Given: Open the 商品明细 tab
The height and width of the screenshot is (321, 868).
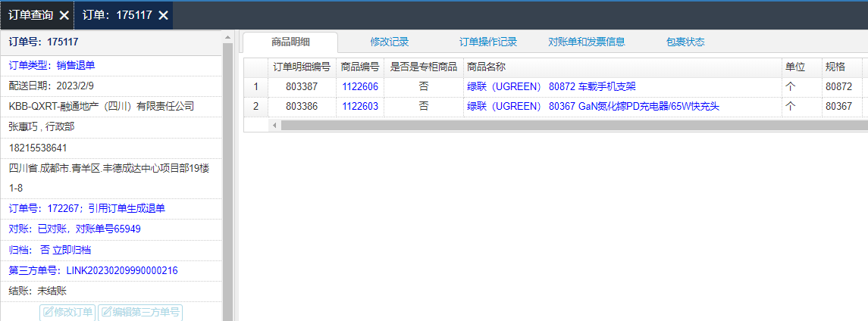Looking at the screenshot, I should [290, 42].
